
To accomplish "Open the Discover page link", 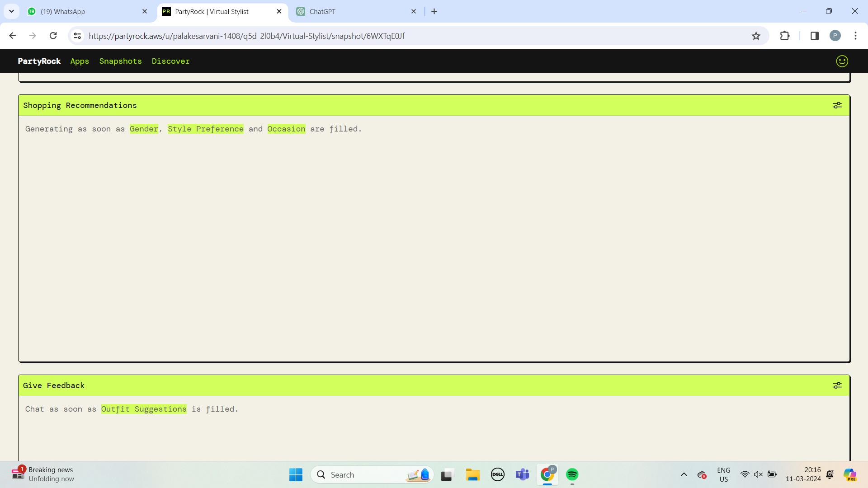I will (170, 61).
